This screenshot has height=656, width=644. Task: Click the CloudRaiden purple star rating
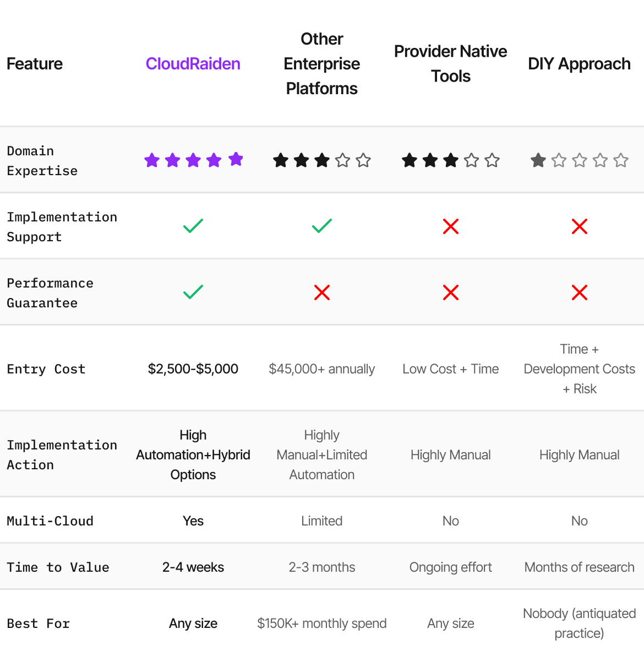(193, 160)
